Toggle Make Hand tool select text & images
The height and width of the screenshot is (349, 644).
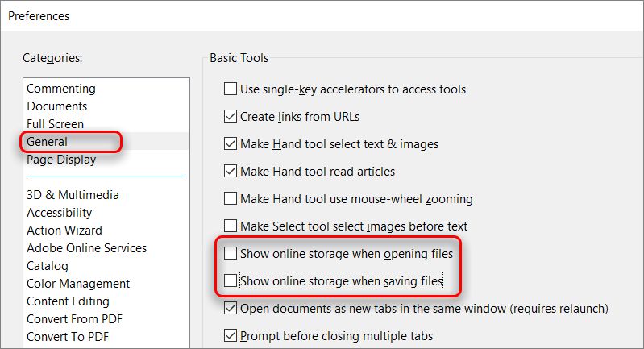coord(231,143)
